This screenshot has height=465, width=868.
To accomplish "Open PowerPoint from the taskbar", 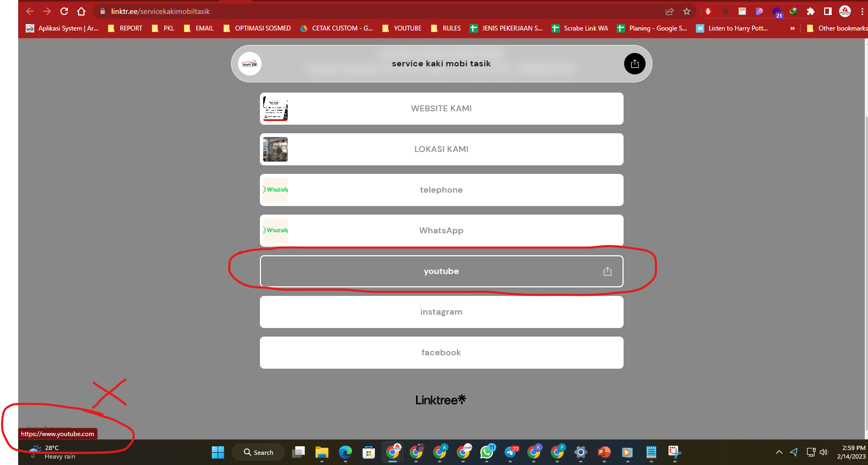I will [604, 453].
